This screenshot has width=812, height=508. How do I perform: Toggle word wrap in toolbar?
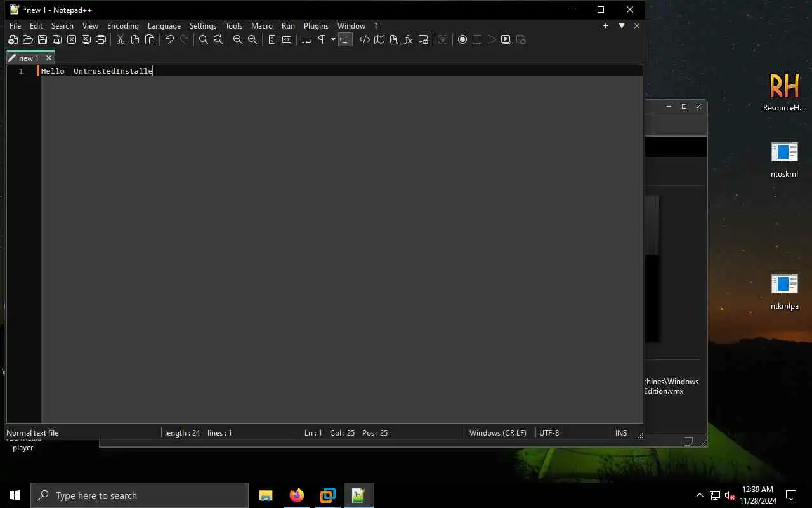point(306,39)
